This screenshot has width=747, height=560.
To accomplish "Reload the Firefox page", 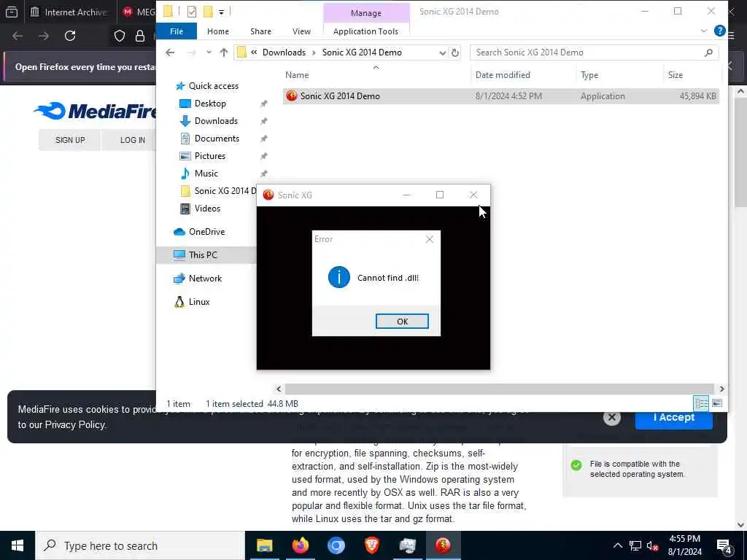I will (70, 36).
